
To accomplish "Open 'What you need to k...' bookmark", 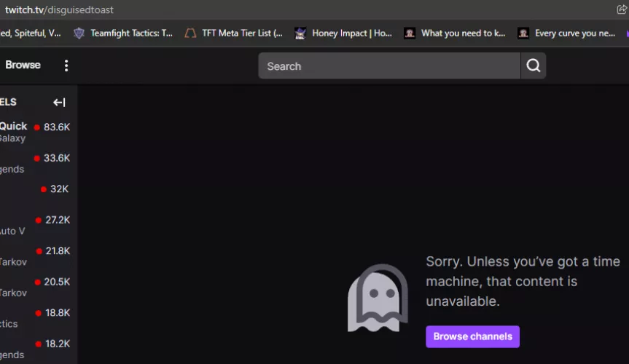I will point(455,33).
